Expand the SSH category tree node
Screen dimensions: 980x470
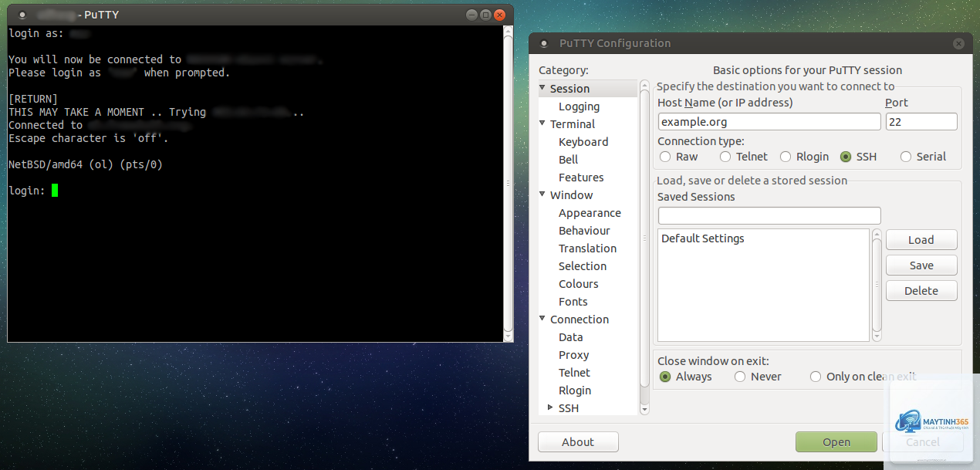point(550,407)
